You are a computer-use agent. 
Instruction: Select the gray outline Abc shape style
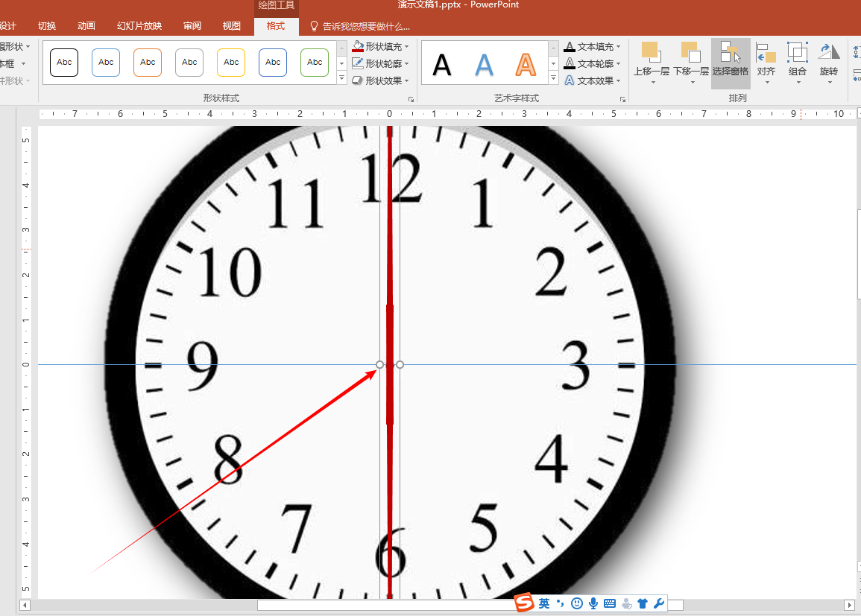(x=189, y=62)
